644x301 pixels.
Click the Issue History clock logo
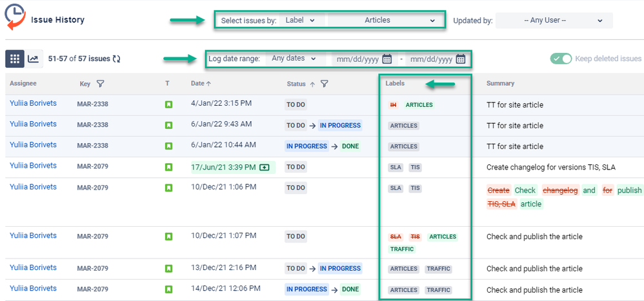[15, 17]
